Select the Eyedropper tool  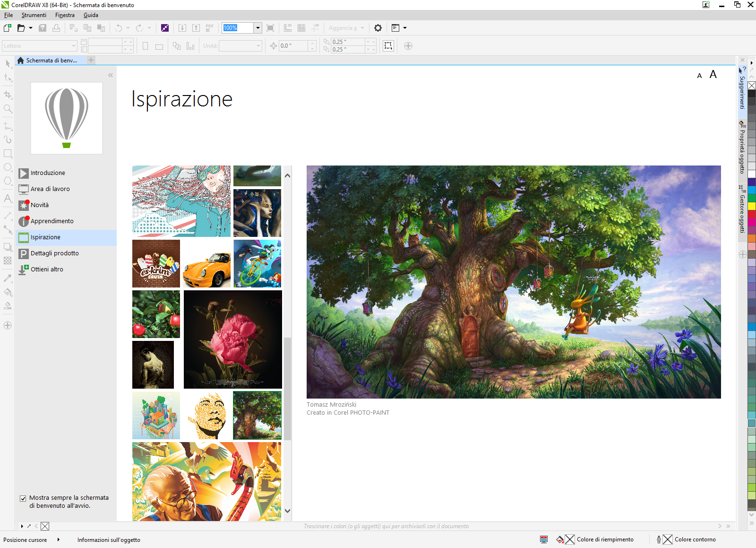point(8,278)
